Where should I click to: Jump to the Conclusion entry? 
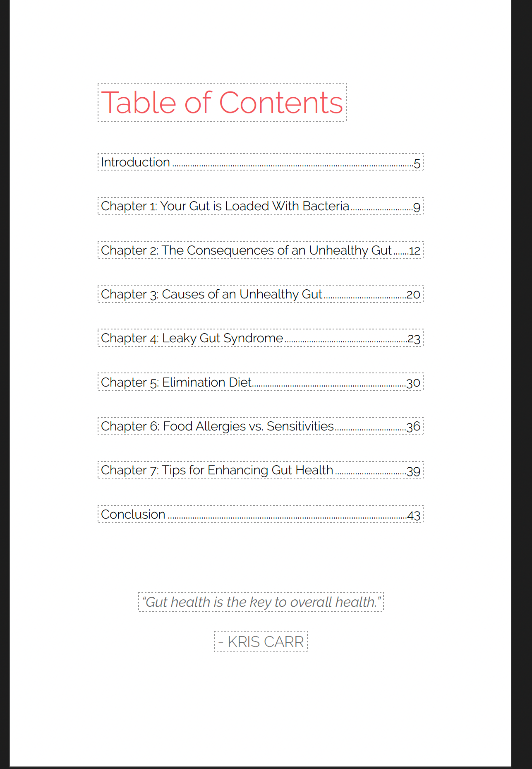click(x=133, y=514)
